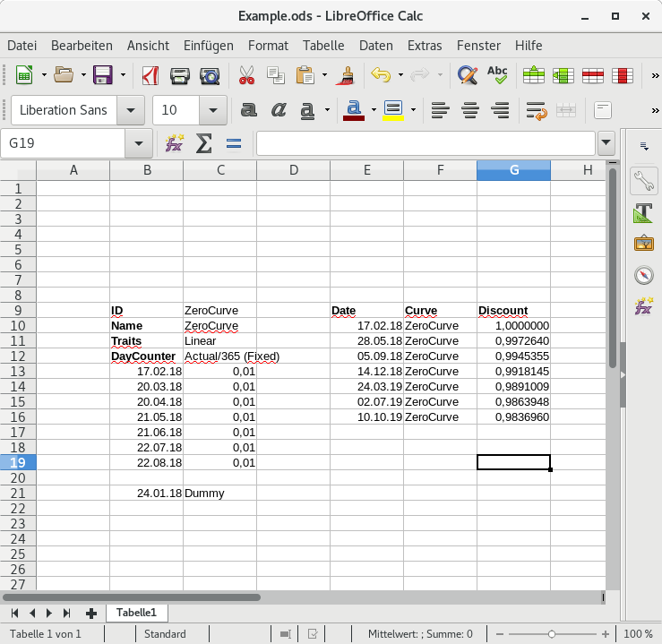Open the sidebar Functions deck

tap(644, 306)
